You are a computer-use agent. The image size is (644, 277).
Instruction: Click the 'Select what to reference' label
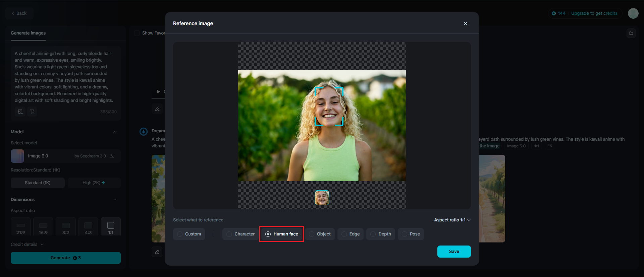click(x=198, y=220)
